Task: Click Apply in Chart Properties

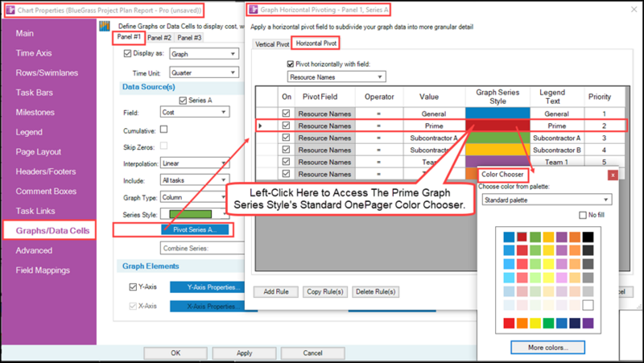Action: [244, 353]
